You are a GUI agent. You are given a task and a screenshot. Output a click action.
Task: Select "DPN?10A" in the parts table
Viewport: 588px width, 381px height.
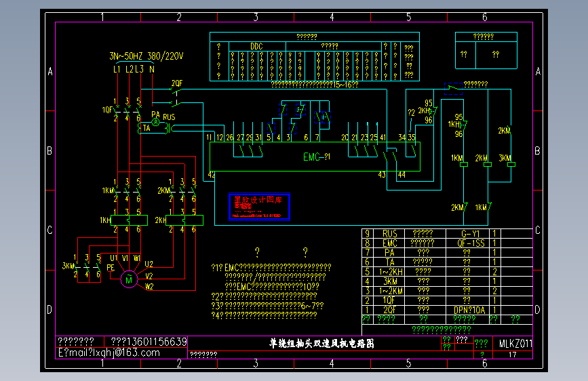pyautogui.click(x=469, y=310)
